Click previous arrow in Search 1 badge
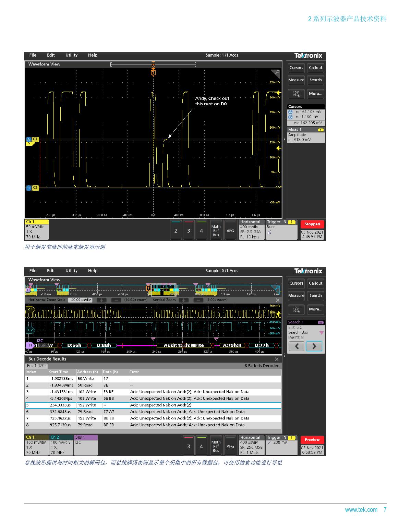 [x=297, y=346]
